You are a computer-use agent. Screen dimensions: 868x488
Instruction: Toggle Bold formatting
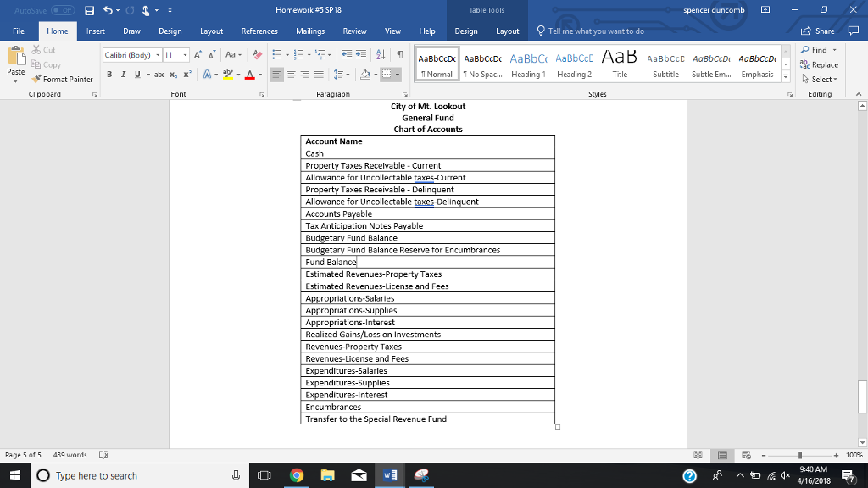tap(110, 74)
